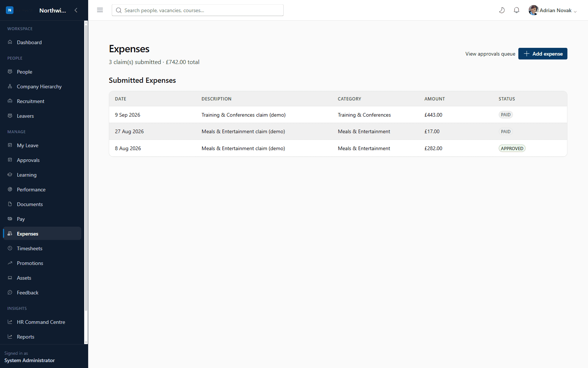Click the Pay money icon
Image resolution: width=588 pixels, height=368 pixels.
coord(10,219)
